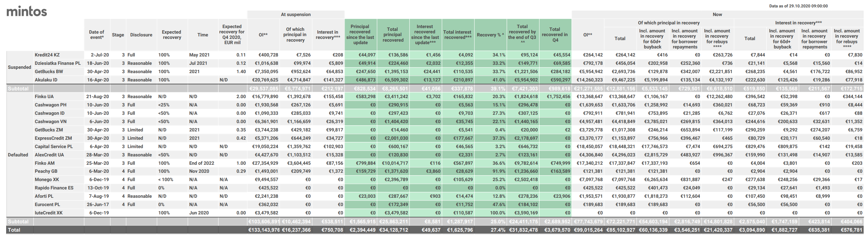This screenshot has width=868, height=240.
Task: Select the Monego XK row name
Action: (x=47, y=180)
